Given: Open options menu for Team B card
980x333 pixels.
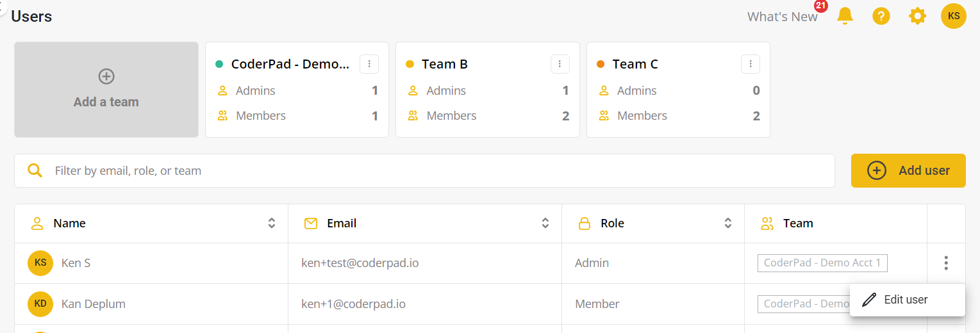Looking at the screenshot, I should click(x=560, y=64).
